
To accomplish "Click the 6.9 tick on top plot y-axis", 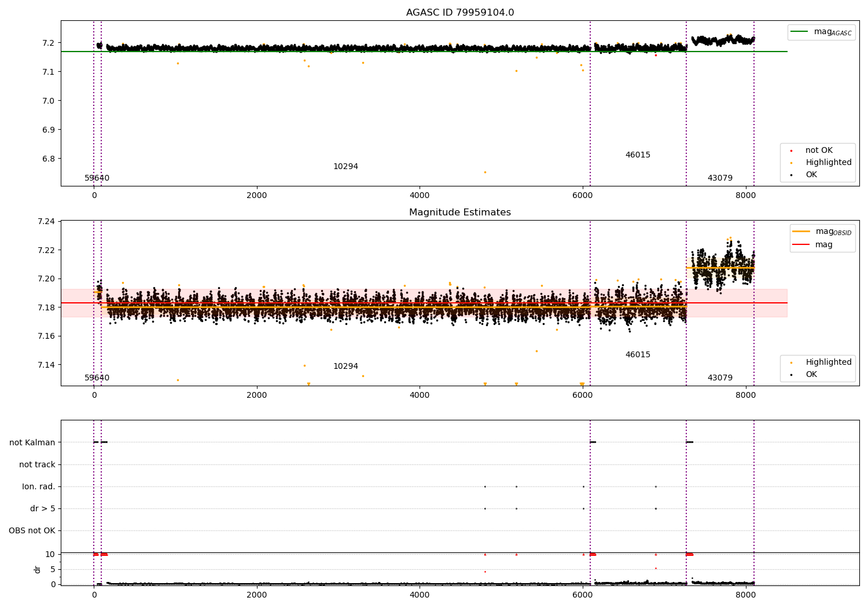I will [49, 130].
